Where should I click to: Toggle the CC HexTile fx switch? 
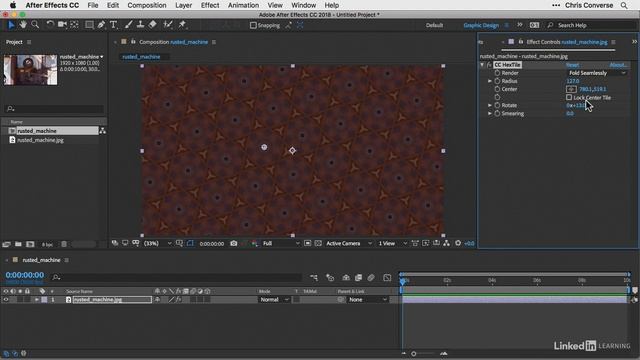(x=489, y=65)
